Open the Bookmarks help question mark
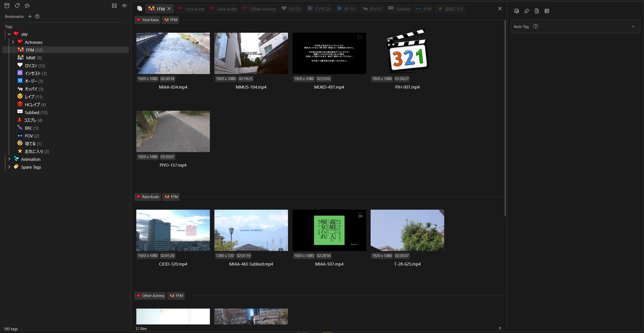This screenshot has height=333, width=644. 37,16
